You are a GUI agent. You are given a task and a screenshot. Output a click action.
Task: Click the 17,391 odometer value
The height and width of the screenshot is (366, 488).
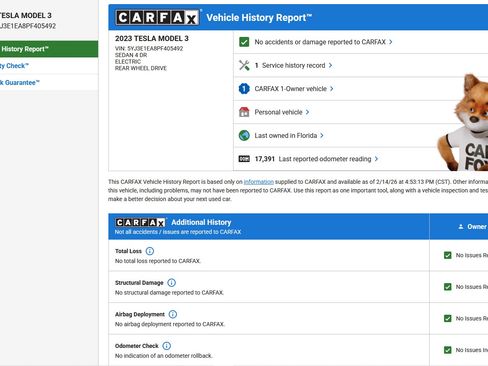point(265,159)
